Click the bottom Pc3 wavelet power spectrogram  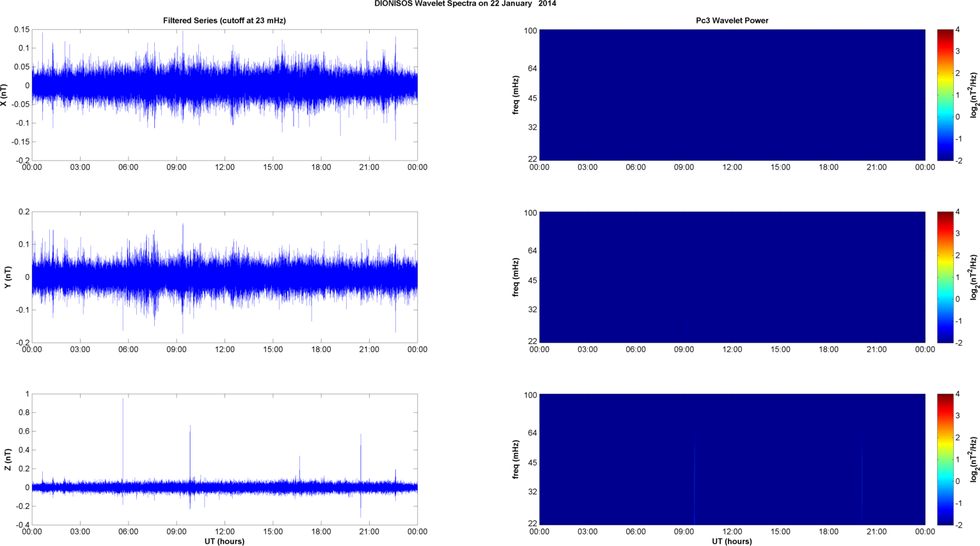tap(732, 459)
